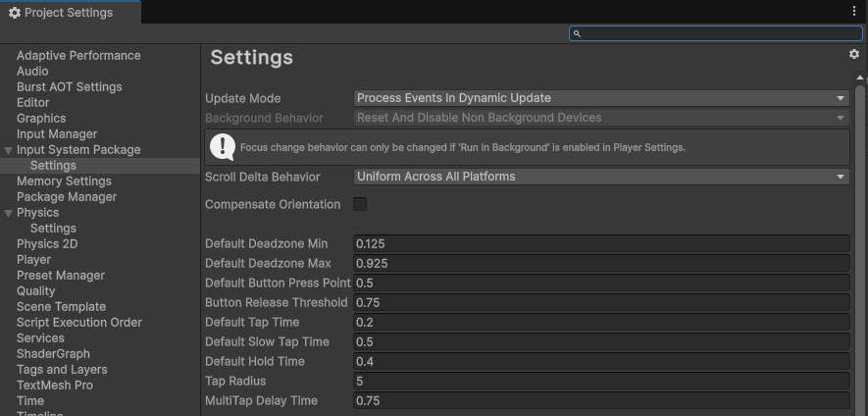Click the Default Deadzone Min field
Image resolution: width=868 pixels, height=416 pixels.
tap(601, 243)
